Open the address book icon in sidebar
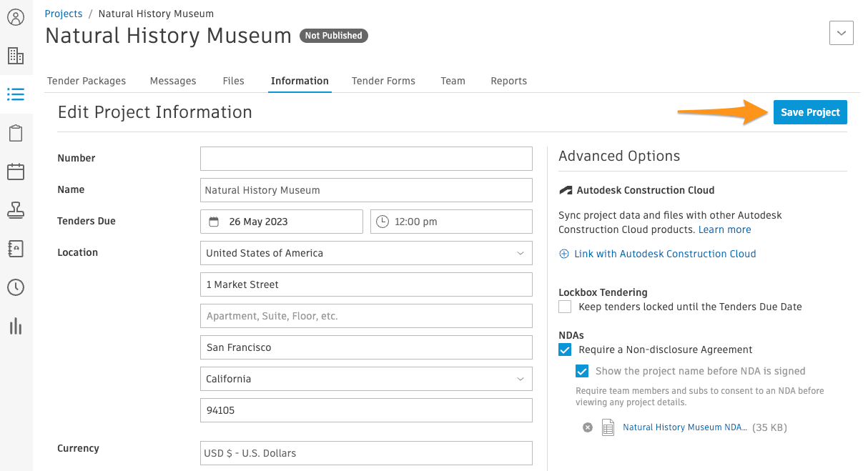Viewport: 868px width, 471px height. coord(16,249)
